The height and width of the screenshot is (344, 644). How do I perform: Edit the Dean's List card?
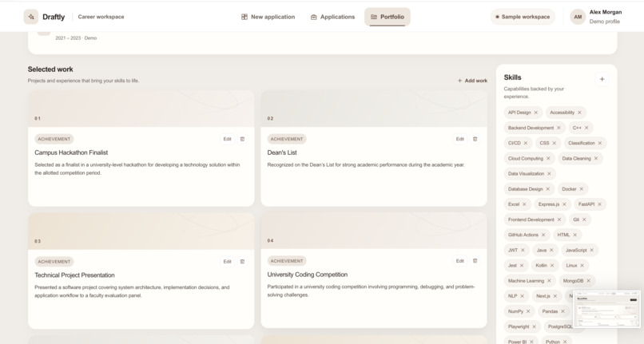(460, 139)
